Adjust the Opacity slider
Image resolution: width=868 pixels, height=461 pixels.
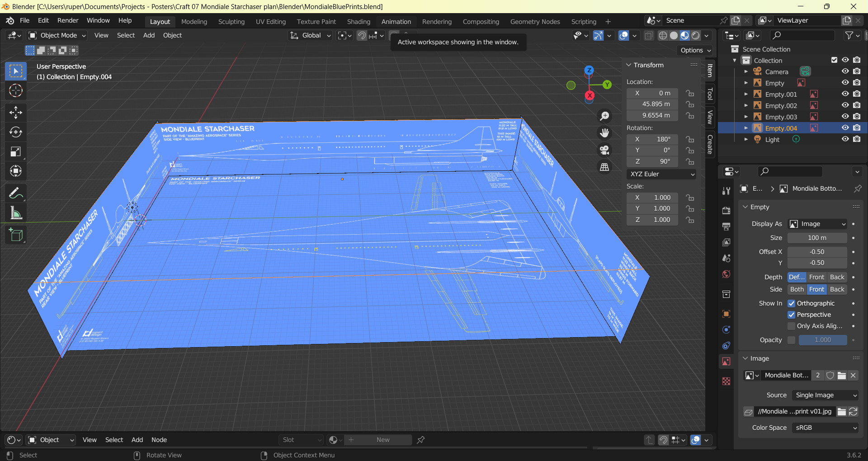(x=823, y=340)
